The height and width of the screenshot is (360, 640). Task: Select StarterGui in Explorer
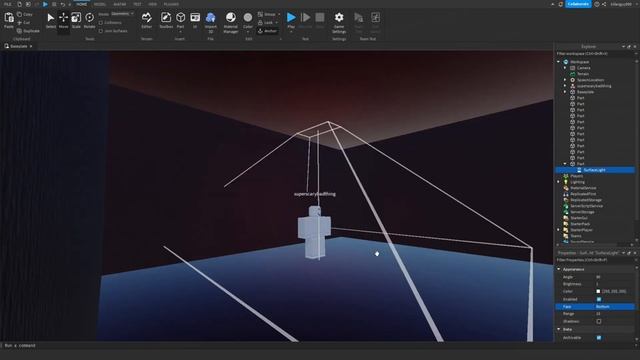click(579, 218)
